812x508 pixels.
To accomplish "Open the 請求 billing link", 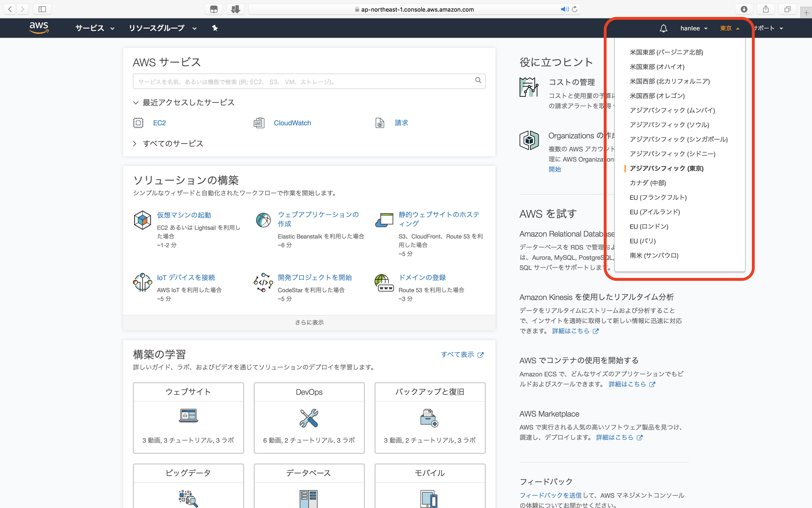I will pos(401,123).
